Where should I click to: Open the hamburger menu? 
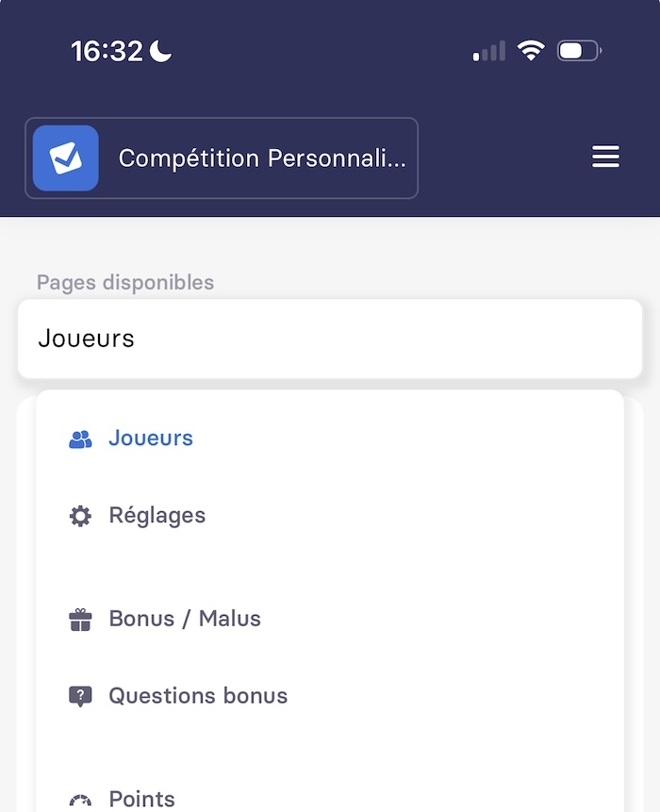(x=605, y=157)
